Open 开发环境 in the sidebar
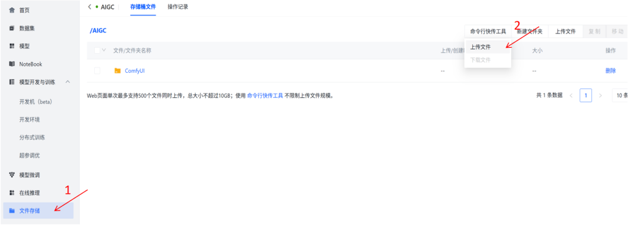The image size is (644, 225). (30, 120)
